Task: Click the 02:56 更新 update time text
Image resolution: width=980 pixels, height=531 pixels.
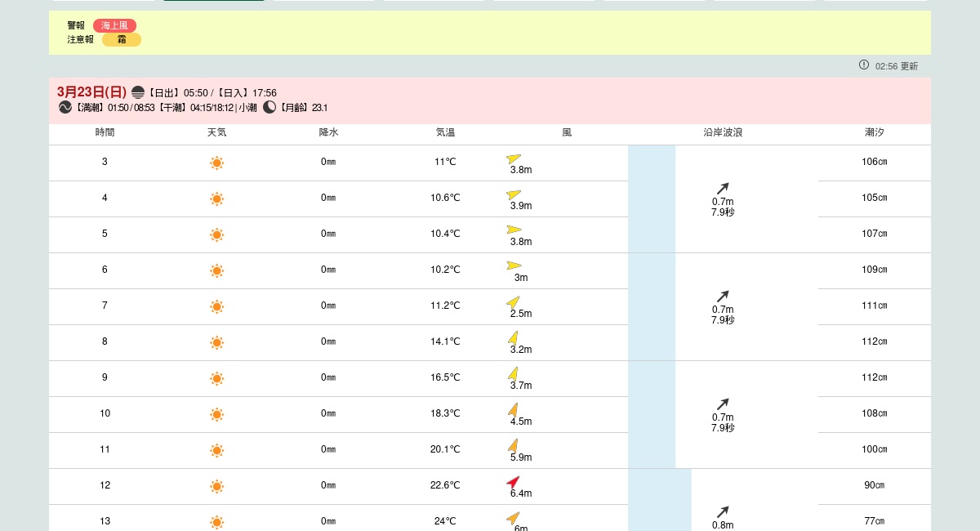Action: (896, 66)
